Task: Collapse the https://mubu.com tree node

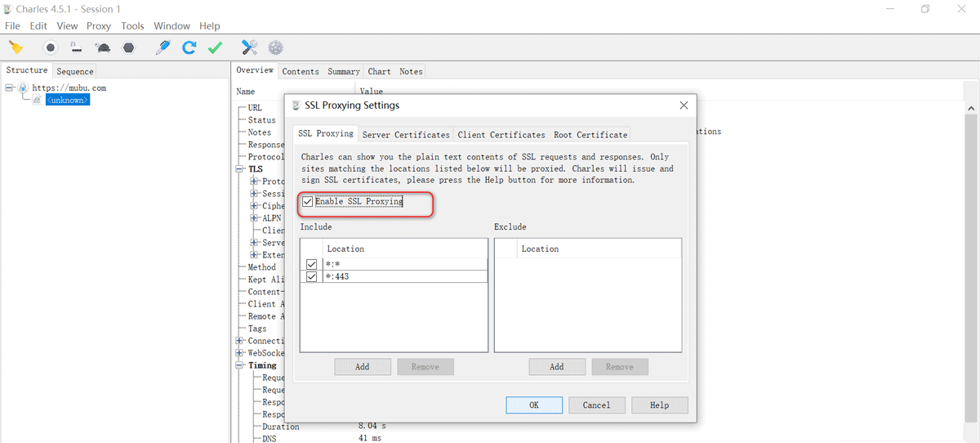Action: pyautogui.click(x=9, y=87)
